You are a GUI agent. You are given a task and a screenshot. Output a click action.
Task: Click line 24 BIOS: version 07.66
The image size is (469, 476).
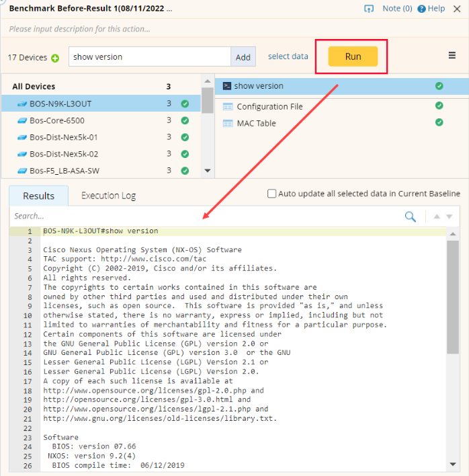click(94, 446)
